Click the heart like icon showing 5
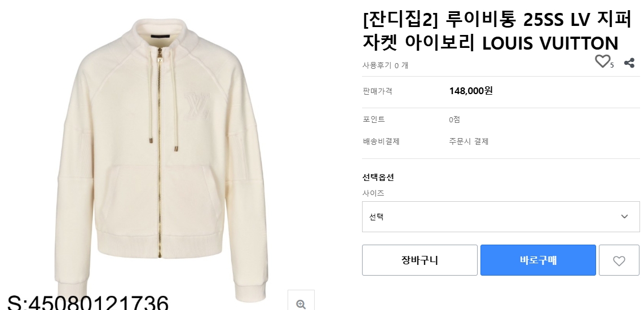 point(603,61)
